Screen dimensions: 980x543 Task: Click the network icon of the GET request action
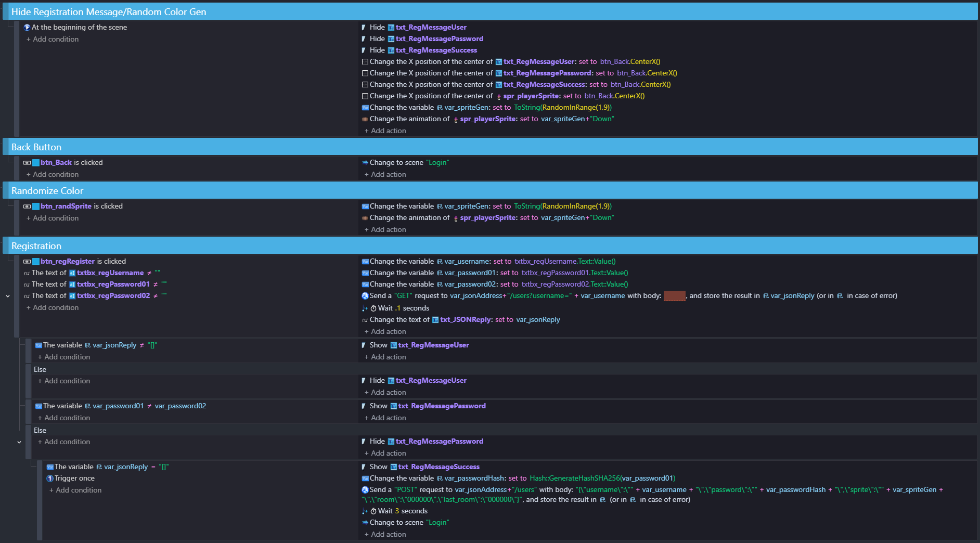click(x=365, y=296)
